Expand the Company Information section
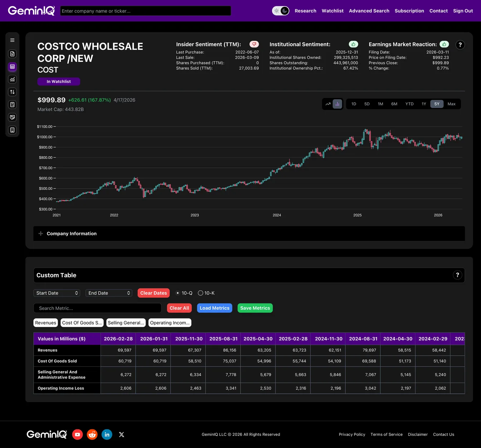481x448 pixels. coord(249,234)
